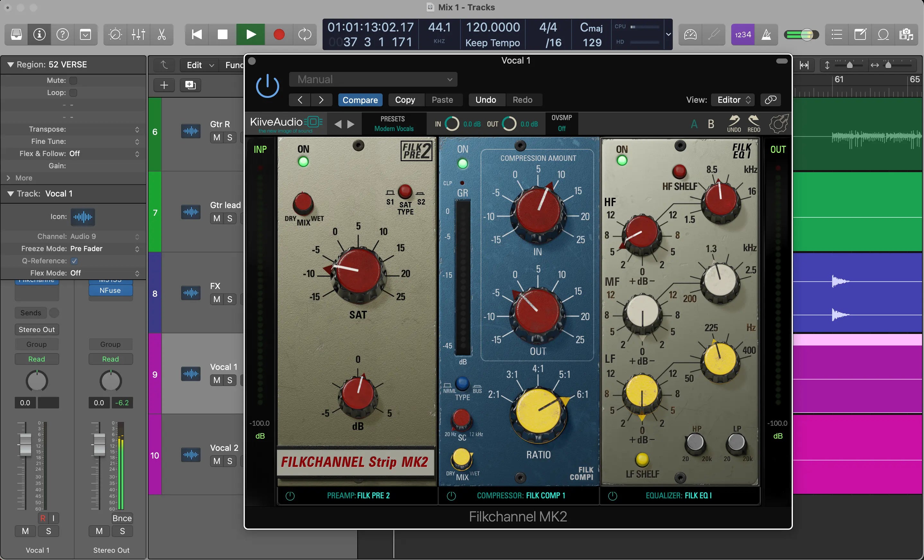Image resolution: width=924 pixels, height=560 pixels.
Task: Click KiiveAudio plugin settings gear
Action: click(x=778, y=124)
